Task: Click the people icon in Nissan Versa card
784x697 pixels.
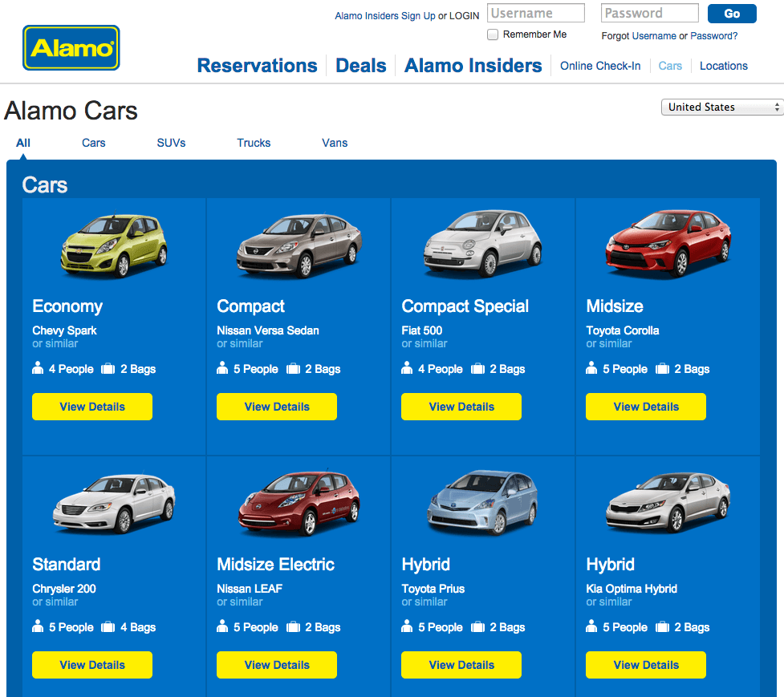Action: tap(222, 368)
